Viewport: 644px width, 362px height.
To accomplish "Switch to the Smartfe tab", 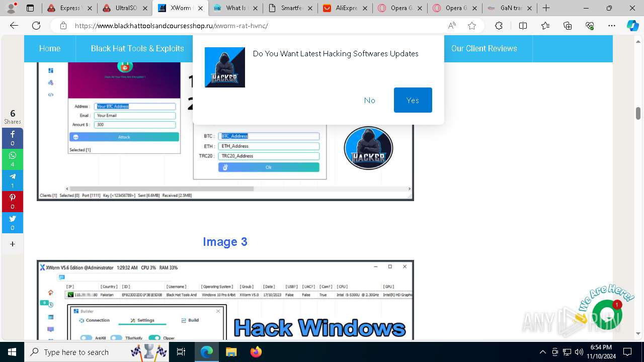I will pyautogui.click(x=290, y=8).
